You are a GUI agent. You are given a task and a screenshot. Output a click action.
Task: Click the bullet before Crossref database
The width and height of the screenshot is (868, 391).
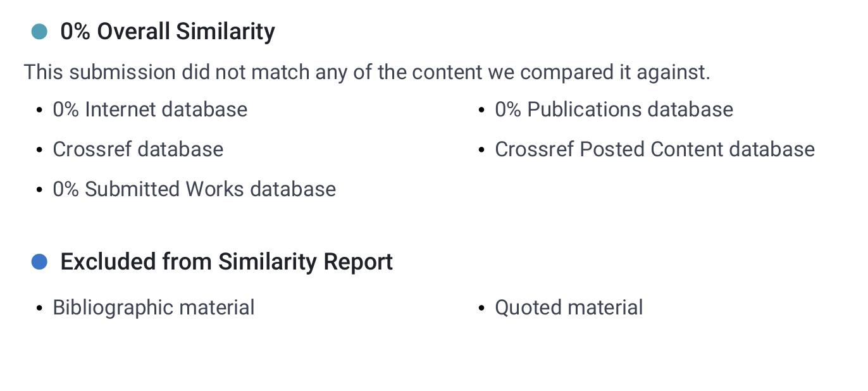[x=40, y=151]
